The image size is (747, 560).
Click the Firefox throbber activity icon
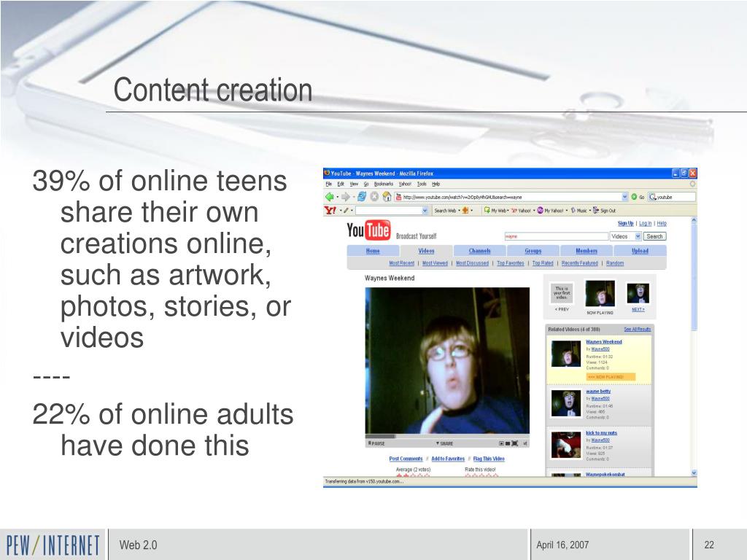point(692,184)
